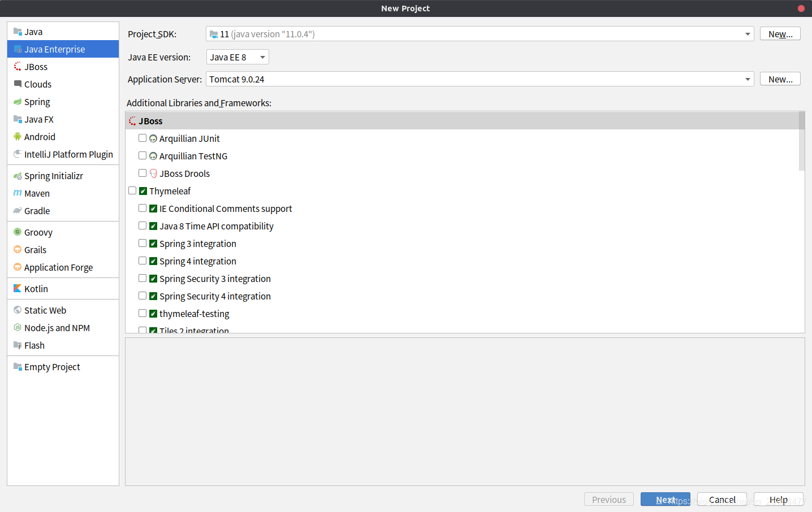Image resolution: width=812 pixels, height=512 pixels.
Task: Open the Project SDK dropdown
Action: point(480,34)
